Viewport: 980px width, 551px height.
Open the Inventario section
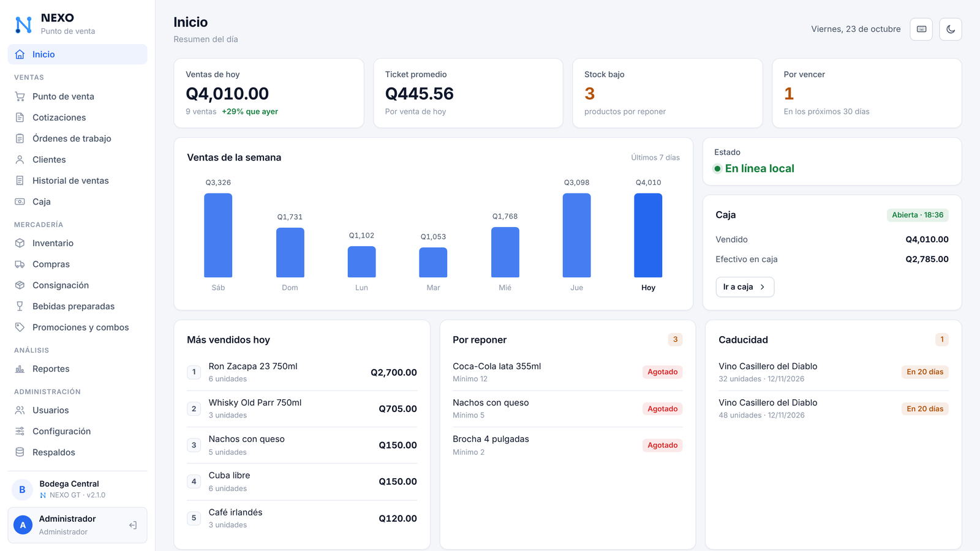77,243
